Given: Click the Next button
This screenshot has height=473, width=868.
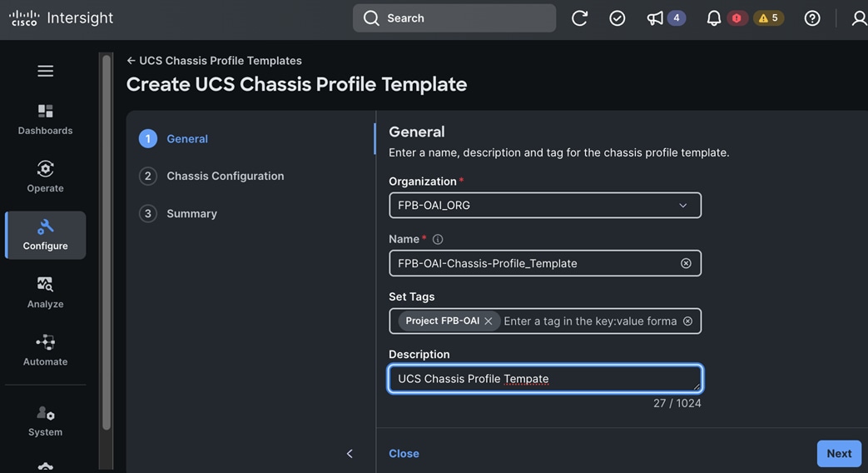Looking at the screenshot, I should click(x=839, y=454).
